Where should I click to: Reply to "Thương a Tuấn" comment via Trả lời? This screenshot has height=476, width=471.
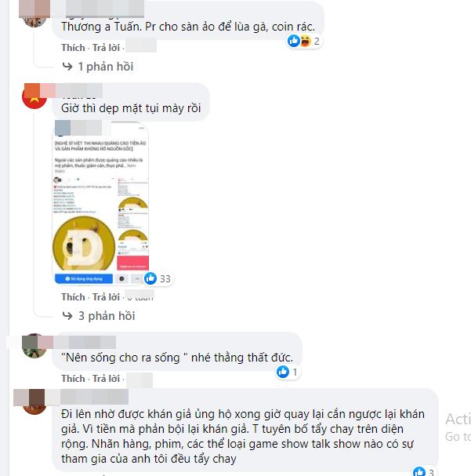pyautogui.click(x=106, y=48)
